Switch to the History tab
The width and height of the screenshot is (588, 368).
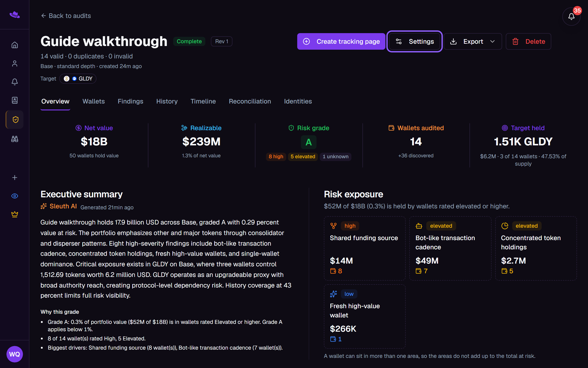[x=167, y=101]
